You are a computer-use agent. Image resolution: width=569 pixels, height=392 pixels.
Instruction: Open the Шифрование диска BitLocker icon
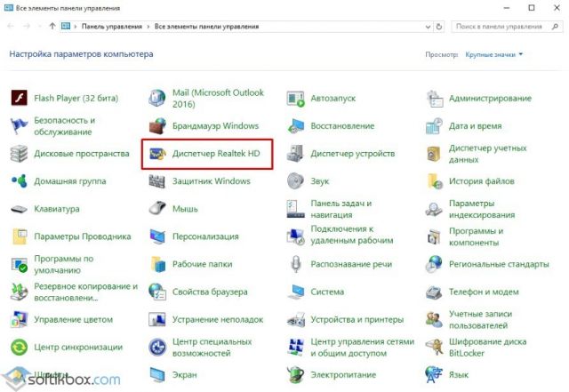[x=434, y=347]
